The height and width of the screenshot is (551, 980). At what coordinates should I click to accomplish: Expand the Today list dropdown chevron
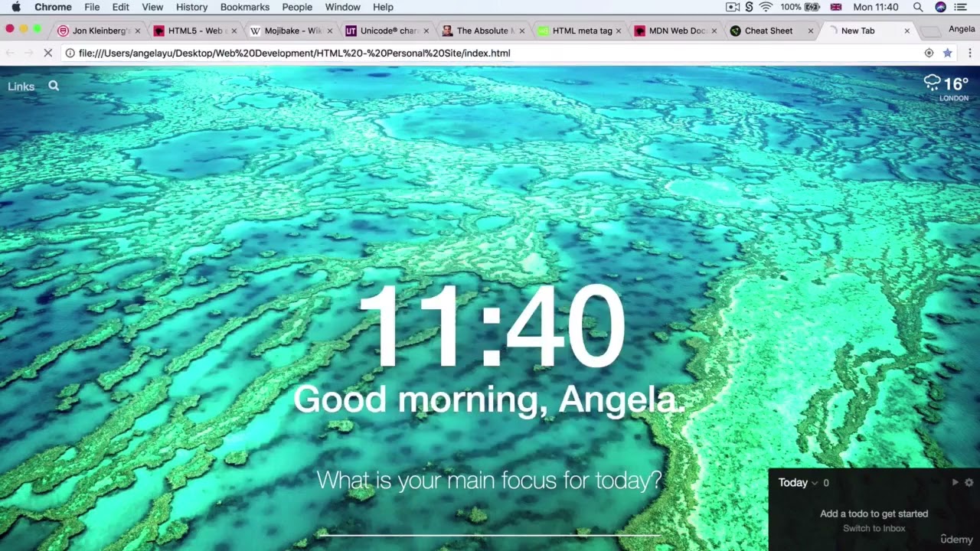point(815,483)
